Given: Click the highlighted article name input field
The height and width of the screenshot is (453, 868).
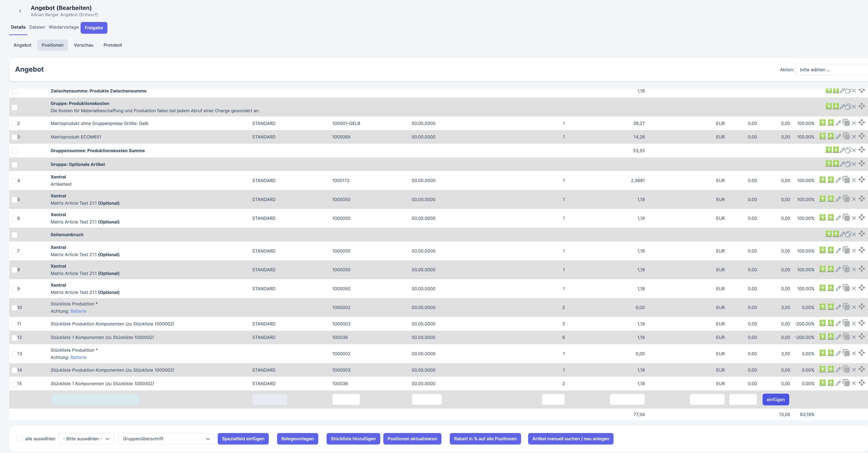Looking at the screenshot, I should (95, 400).
